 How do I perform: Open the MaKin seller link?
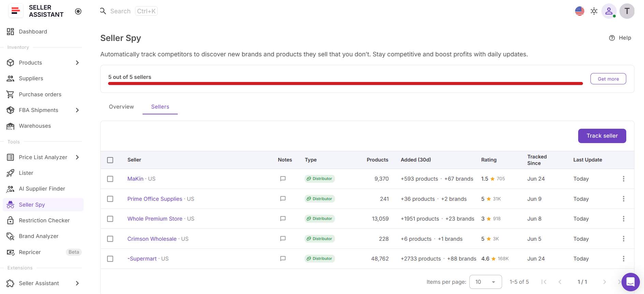point(135,179)
